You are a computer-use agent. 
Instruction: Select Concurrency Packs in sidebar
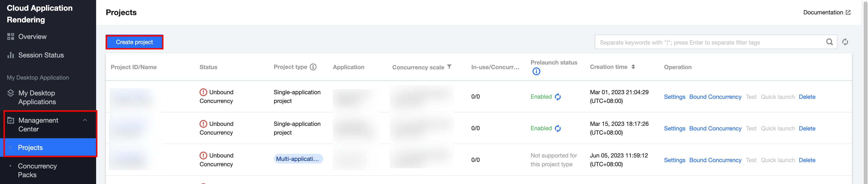pos(37,170)
